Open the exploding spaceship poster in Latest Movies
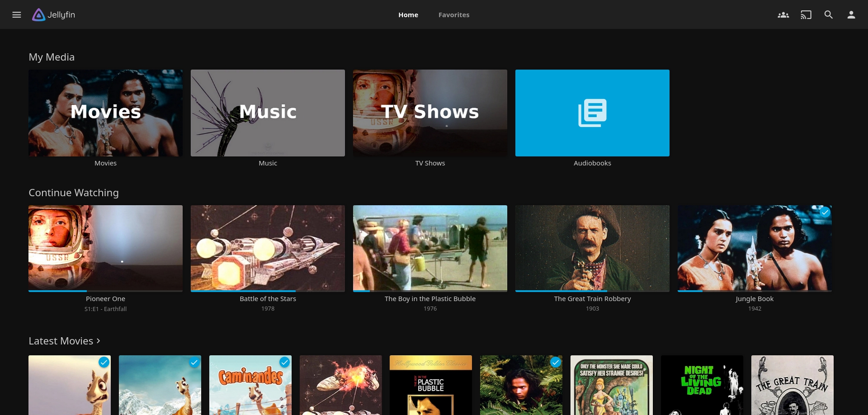868x415 pixels. pyautogui.click(x=341, y=385)
